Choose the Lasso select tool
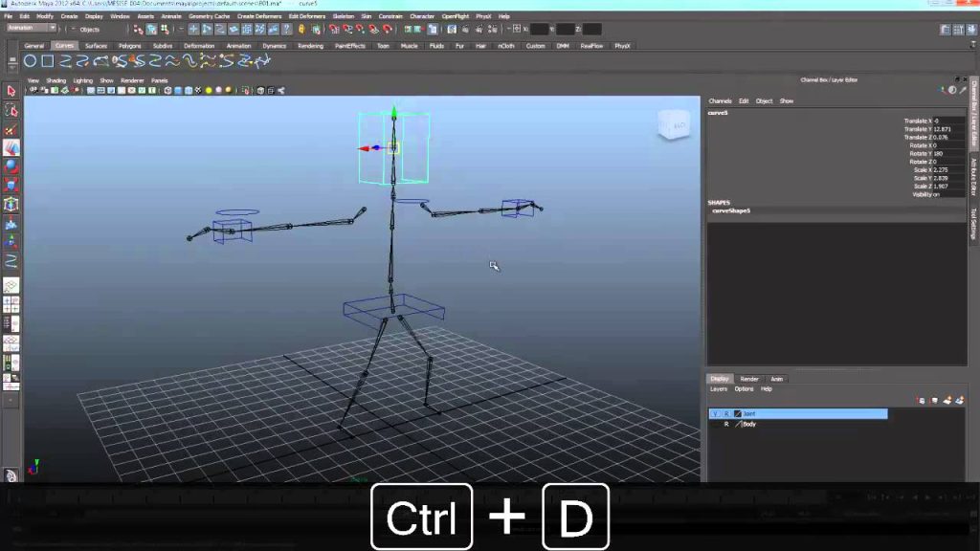Image resolution: width=980 pixels, height=551 pixels. [11, 111]
